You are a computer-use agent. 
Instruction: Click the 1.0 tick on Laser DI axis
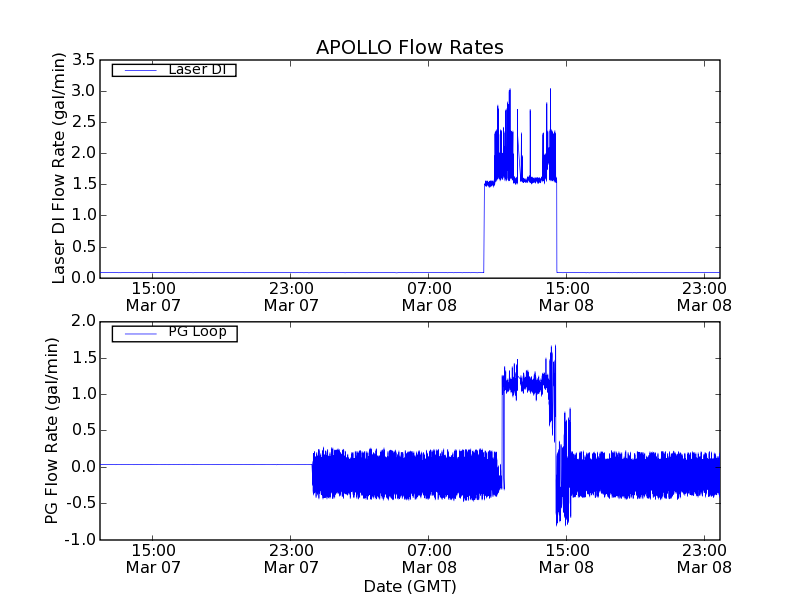(83, 215)
